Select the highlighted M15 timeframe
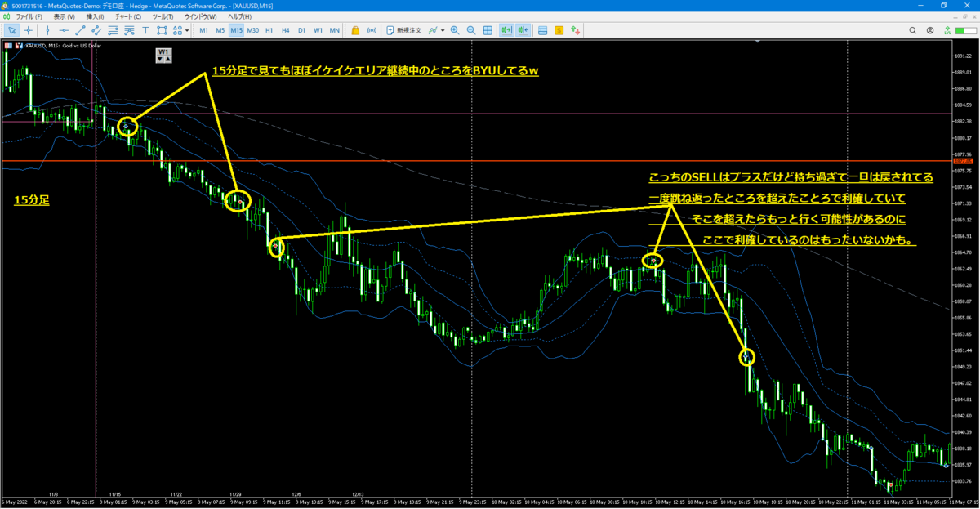980x509 pixels. coord(236,30)
